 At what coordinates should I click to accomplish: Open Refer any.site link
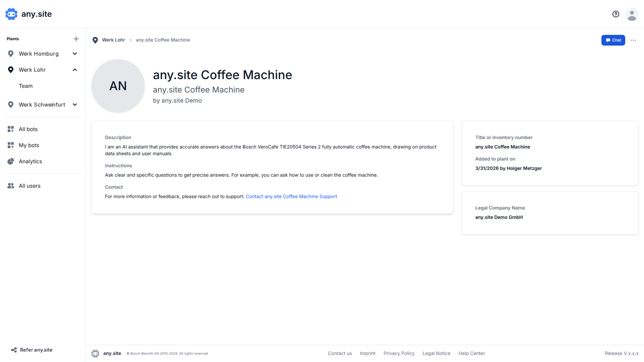(x=36, y=350)
